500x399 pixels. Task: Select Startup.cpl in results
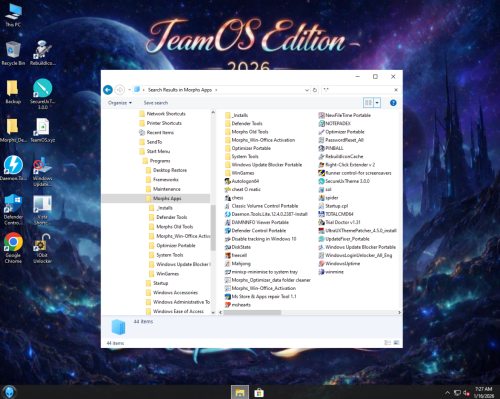[x=333, y=206]
